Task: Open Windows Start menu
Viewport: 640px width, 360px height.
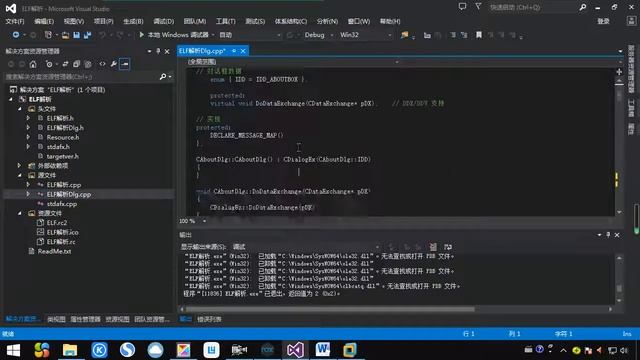Action: (13, 350)
